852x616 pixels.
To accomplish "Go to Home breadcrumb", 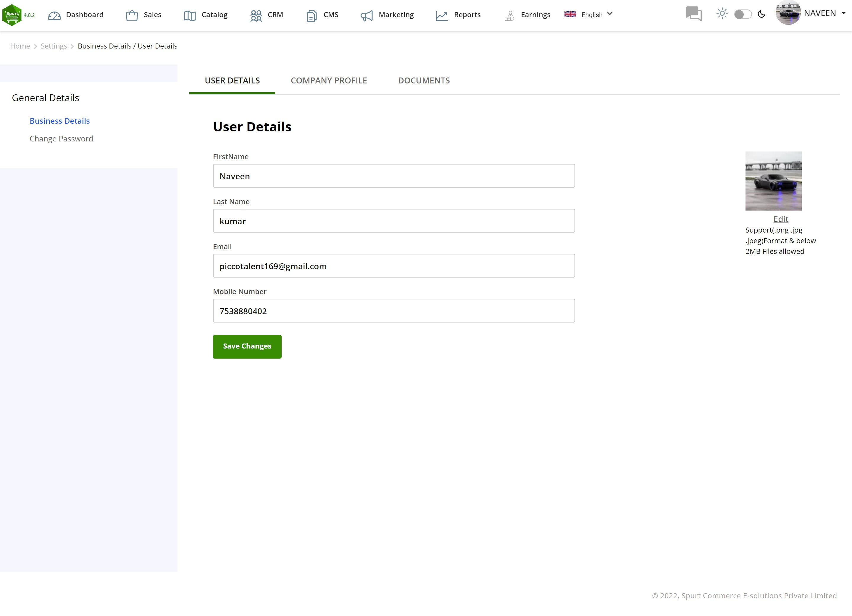I will point(20,46).
